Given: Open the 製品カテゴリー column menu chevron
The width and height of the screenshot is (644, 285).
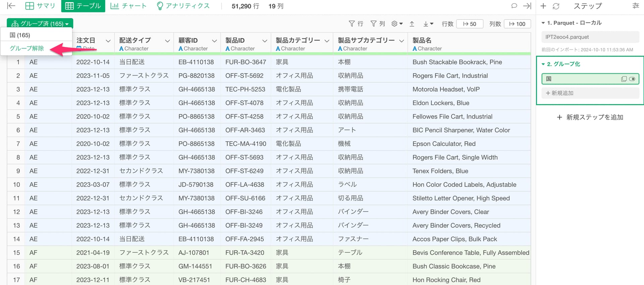Looking at the screenshot, I should click(327, 41).
